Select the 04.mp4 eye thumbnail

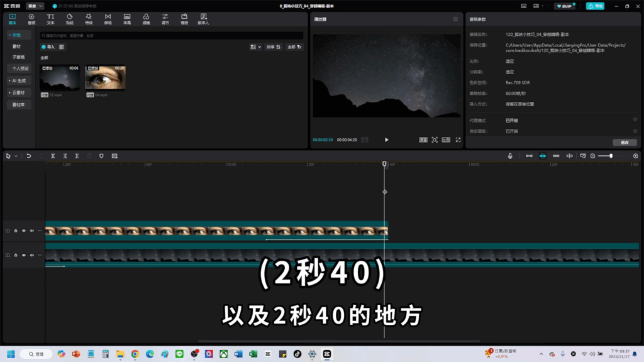(105, 77)
